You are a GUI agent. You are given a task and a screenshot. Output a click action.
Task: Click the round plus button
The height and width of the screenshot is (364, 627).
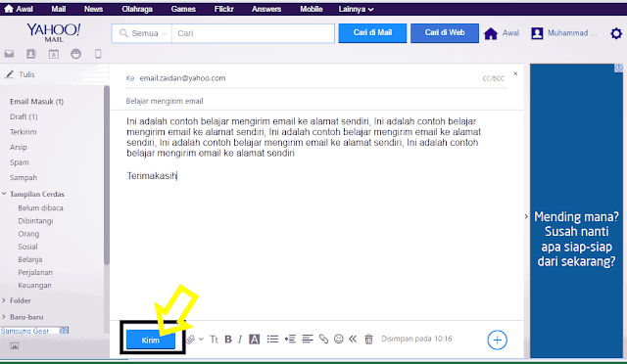coord(497,340)
